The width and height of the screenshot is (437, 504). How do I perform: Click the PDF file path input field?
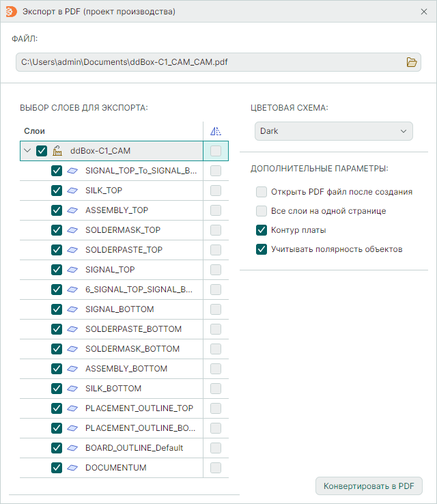[x=218, y=62]
